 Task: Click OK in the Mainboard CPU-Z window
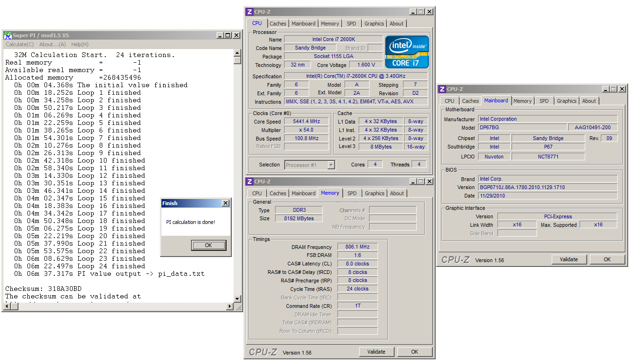[x=607, y=259]
